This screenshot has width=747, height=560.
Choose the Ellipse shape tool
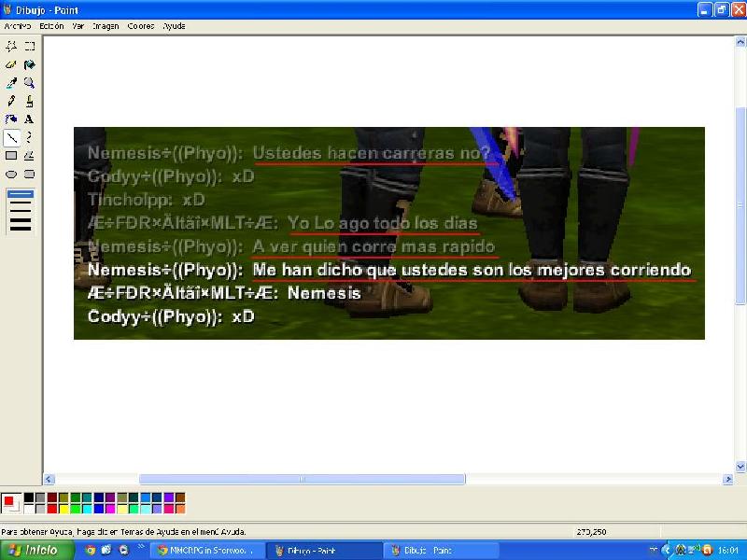[11, 175]
